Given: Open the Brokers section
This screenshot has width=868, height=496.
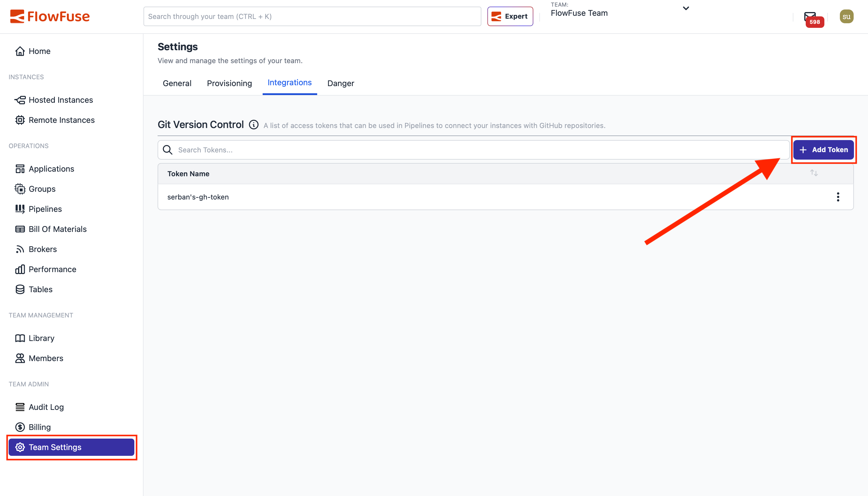Looking at the screenshot, I should [x=42, y=249].
